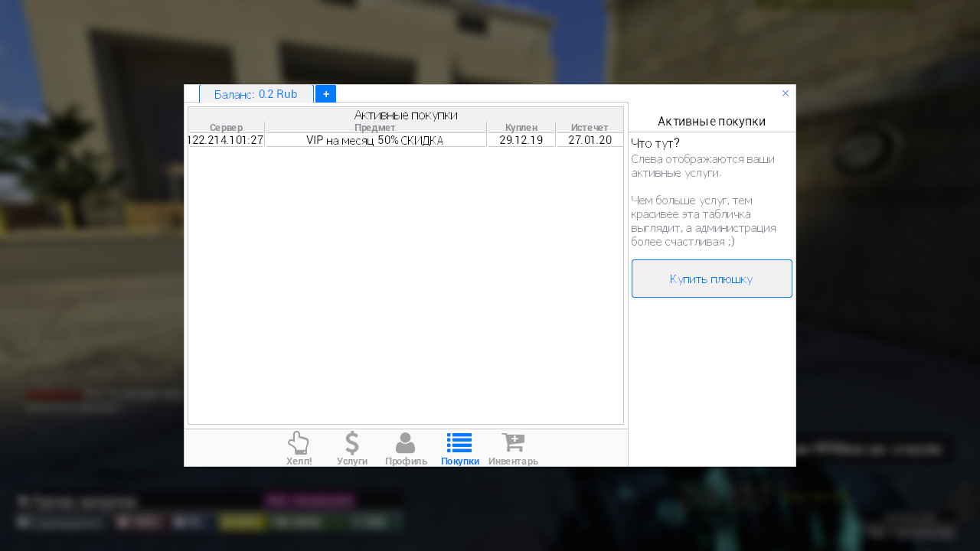Select the VIP на месяц 50% СКИДКА row
Image resolution: width=980 pixels, height=551 pixels.
[x=375, y=140]
